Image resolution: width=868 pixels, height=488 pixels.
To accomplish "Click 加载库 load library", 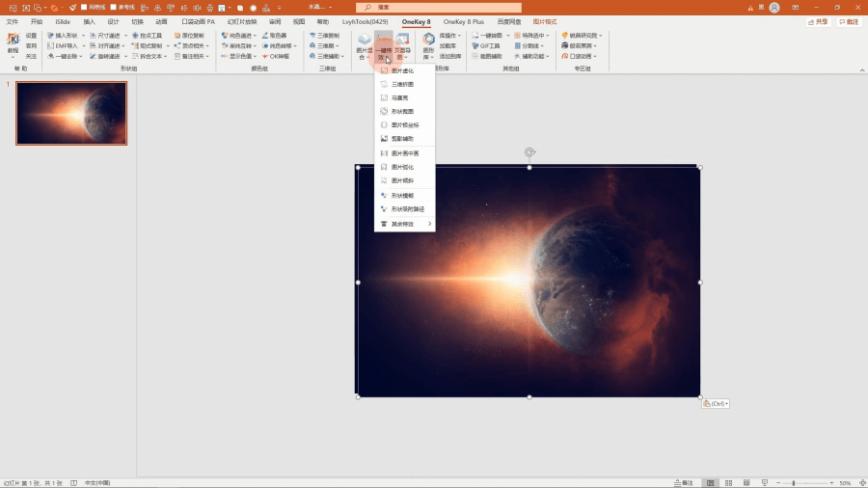I will (x=448, y=46).
